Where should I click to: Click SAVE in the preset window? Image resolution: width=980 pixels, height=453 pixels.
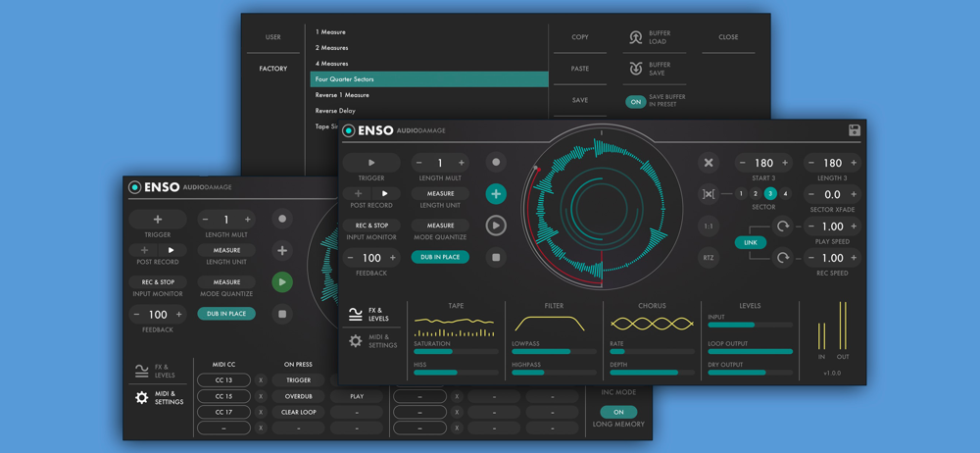click(580, 100)
